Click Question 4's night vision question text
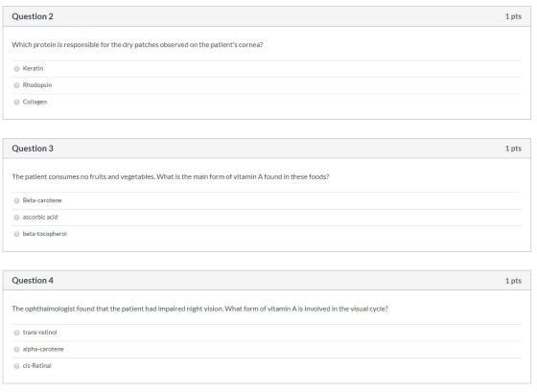 pos(200,310)
